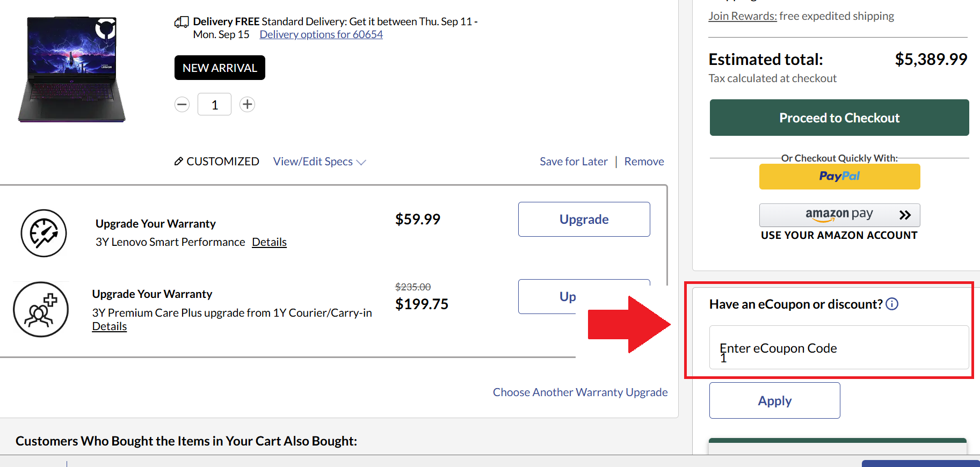This screenshot has width=980, height=467.
Task: Open the Legion laptop product thumbnail
Action: (72, 69)
